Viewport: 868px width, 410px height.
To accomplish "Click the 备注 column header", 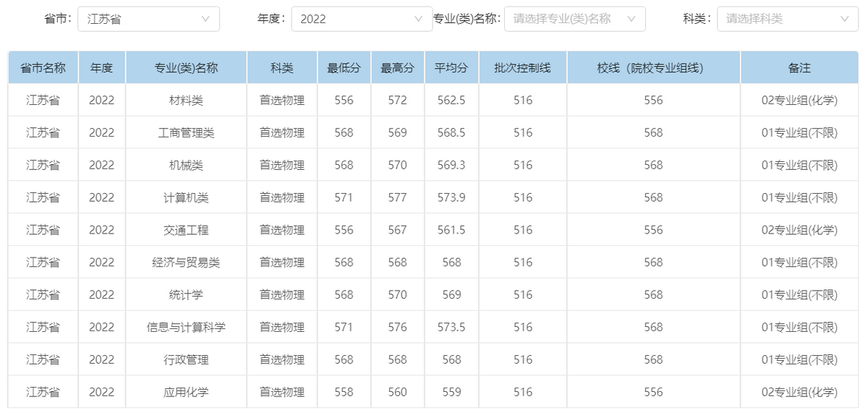I will (799, 68).
